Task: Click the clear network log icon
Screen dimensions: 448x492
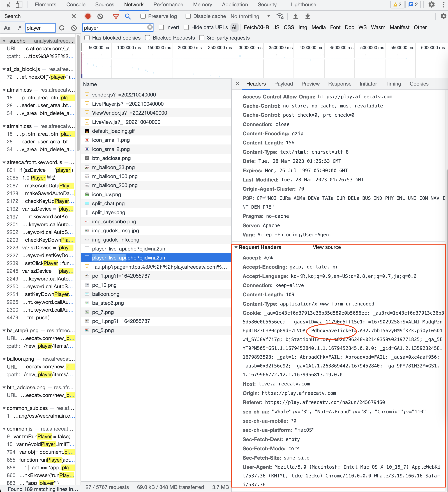Action: pyautogui.click(x=100, y=16)
